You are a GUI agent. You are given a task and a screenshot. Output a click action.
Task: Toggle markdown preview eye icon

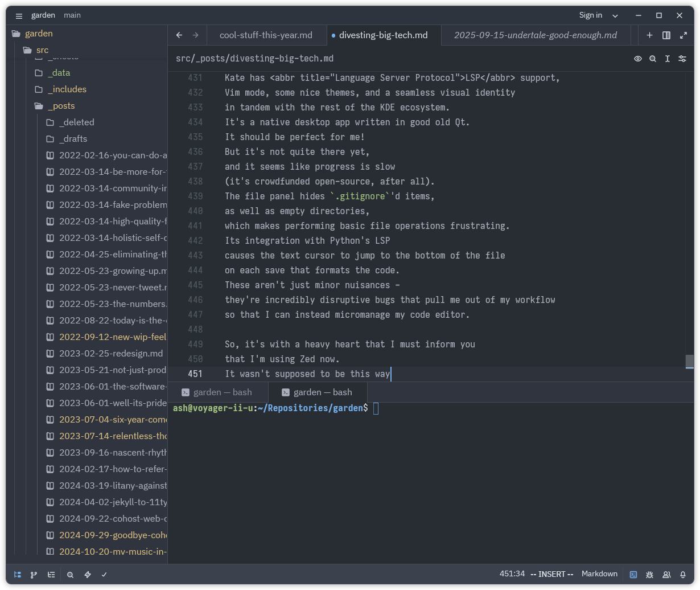638,59
